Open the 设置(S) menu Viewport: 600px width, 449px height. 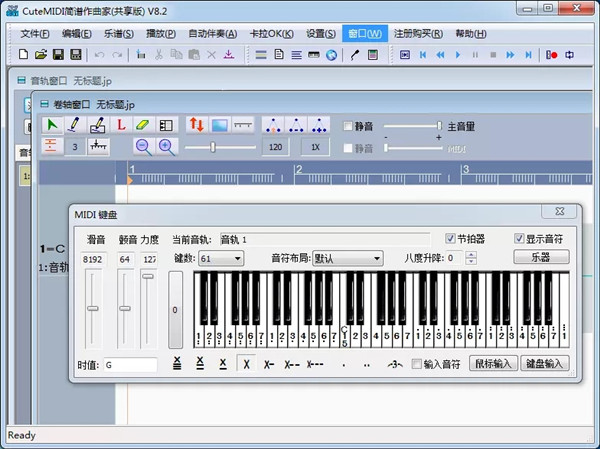321,34
